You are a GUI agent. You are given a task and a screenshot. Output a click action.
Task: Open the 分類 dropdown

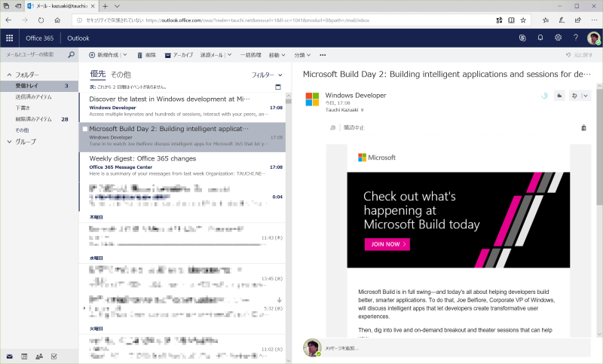(x=302, y=55)
